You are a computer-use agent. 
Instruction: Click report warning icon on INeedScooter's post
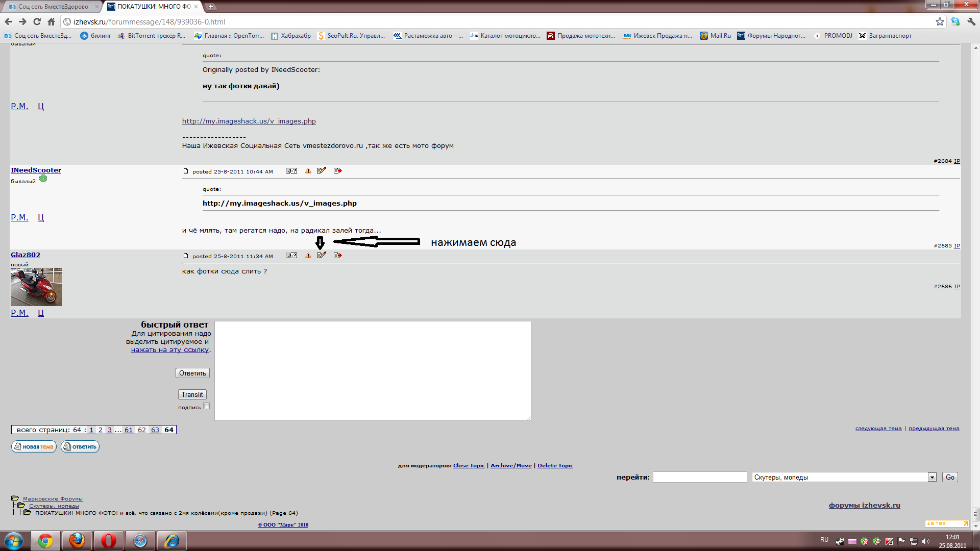[x=308, y=171]
